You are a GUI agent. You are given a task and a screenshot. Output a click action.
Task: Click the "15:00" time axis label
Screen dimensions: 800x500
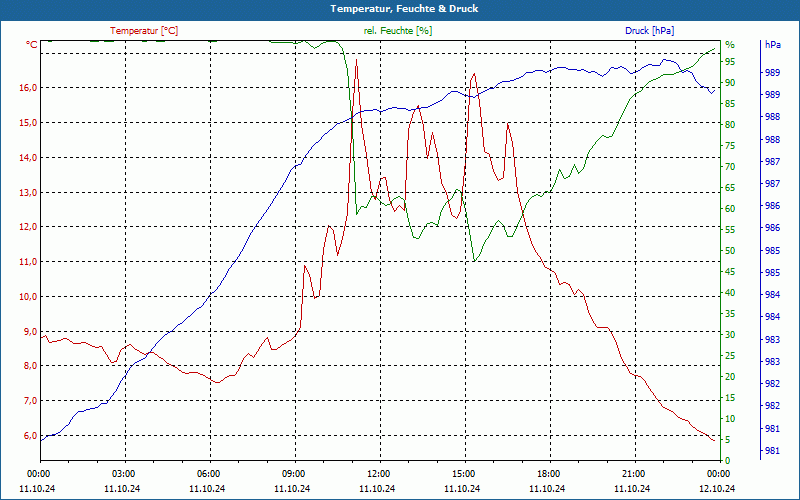[464, 473]
